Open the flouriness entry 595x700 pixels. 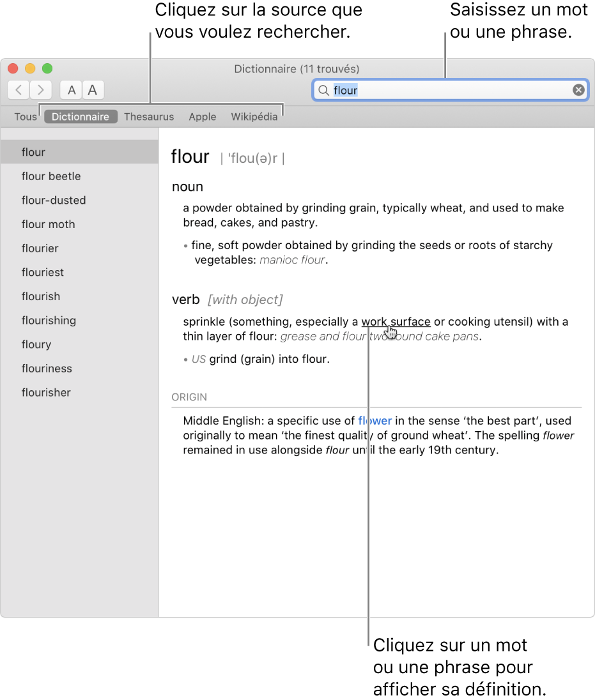(47, 369)
